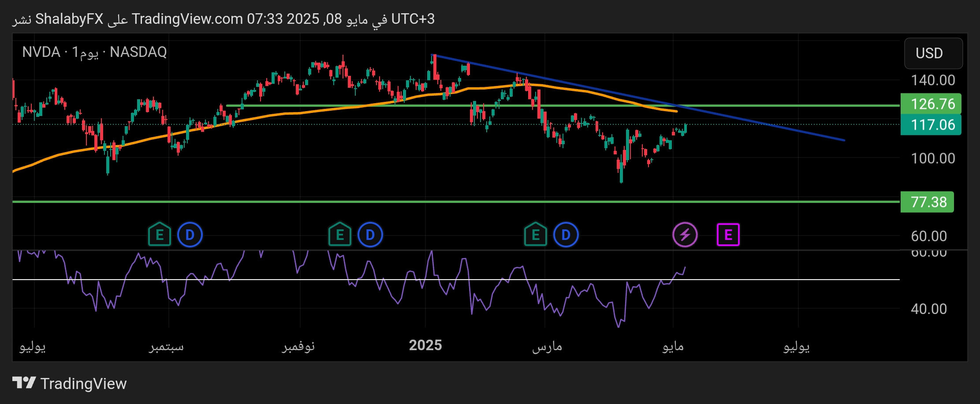980x404 pixels.
Task: Click the 60.00 price axis label
Action: point(929,236)
